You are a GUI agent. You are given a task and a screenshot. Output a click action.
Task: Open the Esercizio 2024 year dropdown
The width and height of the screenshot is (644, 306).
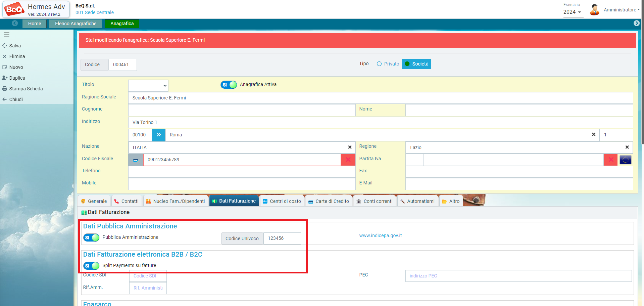point(572,12)
